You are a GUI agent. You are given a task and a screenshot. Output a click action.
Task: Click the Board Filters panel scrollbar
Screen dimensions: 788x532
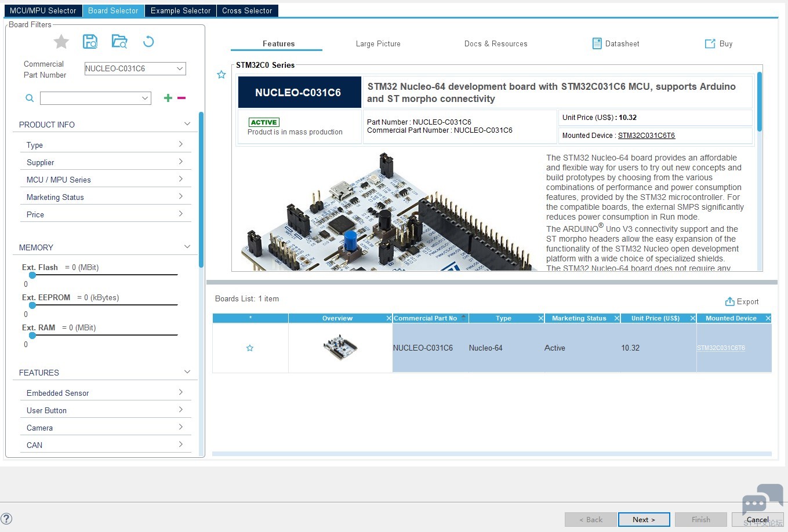201,190
